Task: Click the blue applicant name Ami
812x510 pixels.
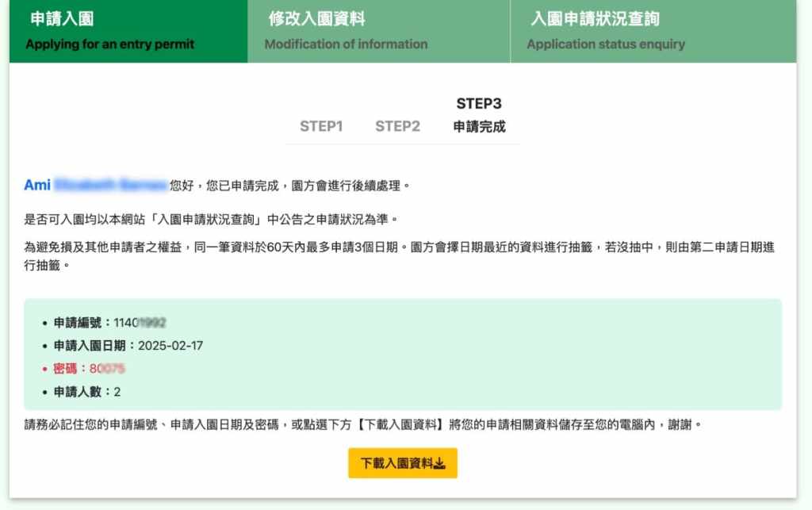Action: point(37,185)
